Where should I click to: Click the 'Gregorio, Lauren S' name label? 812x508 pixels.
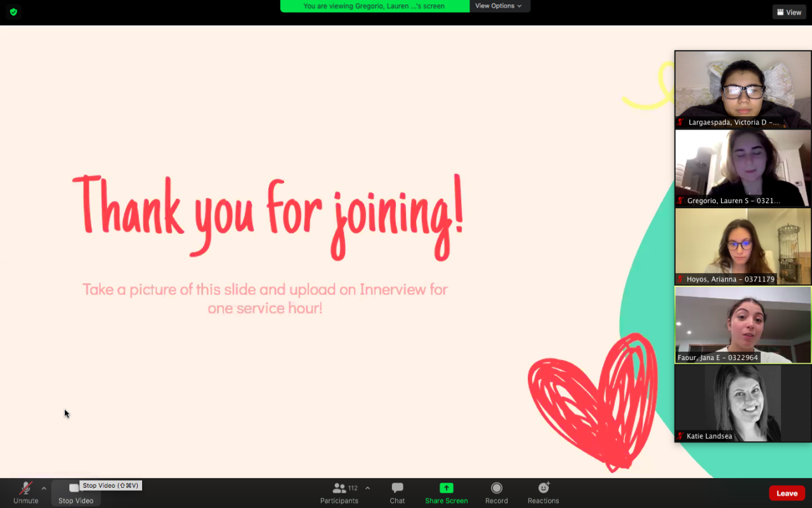[733, 201]
